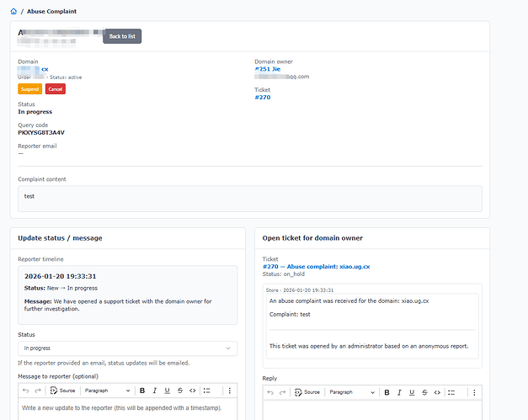
Task: Redo in ticket Reply editor
Action: point(282,392)
